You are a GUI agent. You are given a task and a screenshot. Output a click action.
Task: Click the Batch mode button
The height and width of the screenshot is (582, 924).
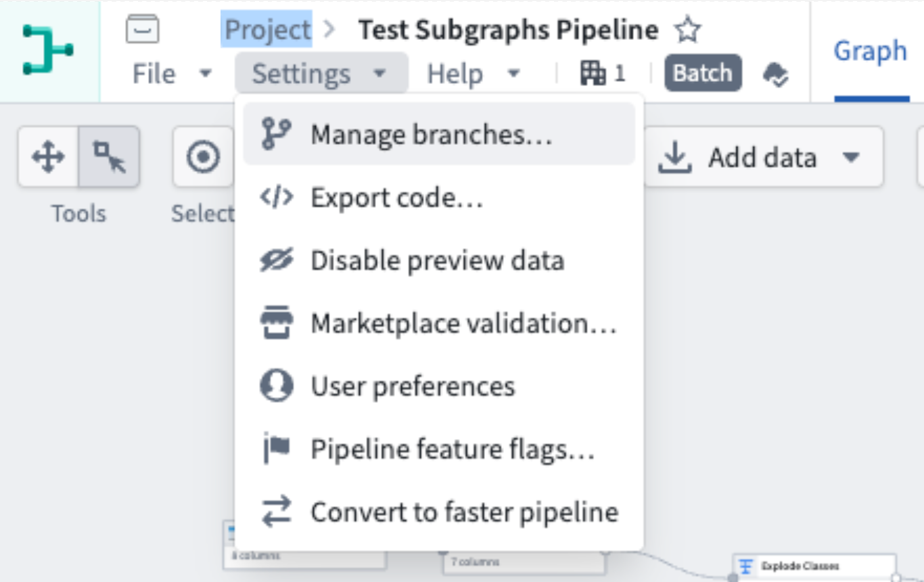pyautogui.click(x=702, y=73)
